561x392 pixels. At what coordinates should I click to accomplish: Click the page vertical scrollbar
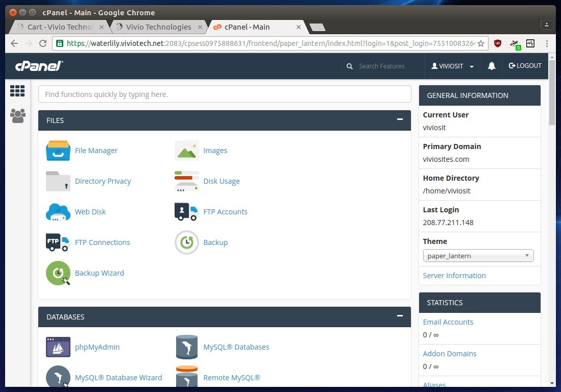coord(552,92)
